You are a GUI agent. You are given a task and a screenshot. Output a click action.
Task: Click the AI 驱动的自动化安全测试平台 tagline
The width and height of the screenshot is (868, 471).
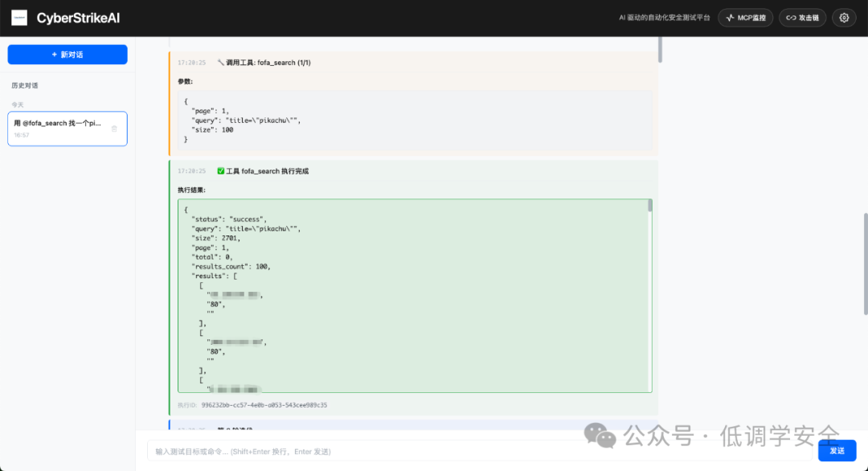tap(665, 18)
